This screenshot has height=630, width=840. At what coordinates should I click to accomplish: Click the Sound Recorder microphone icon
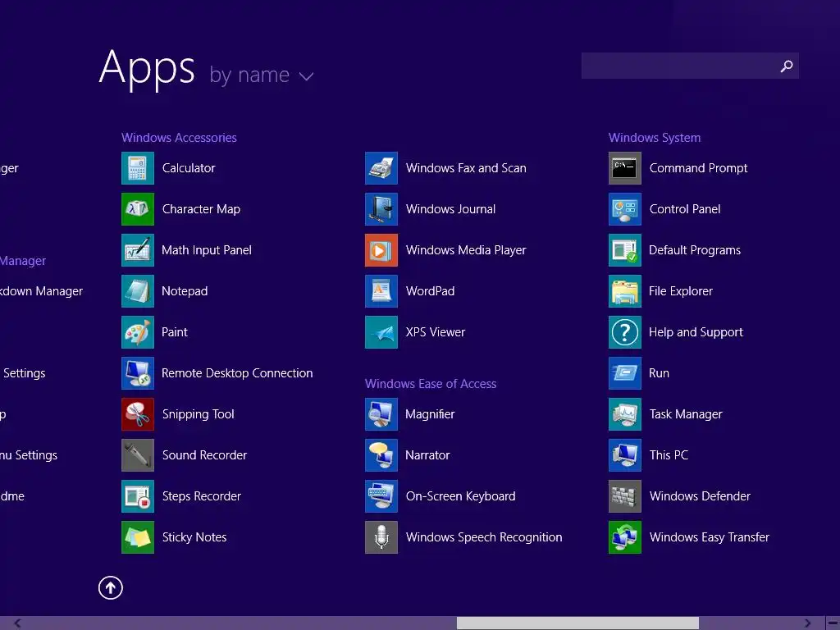coord(138,454)
